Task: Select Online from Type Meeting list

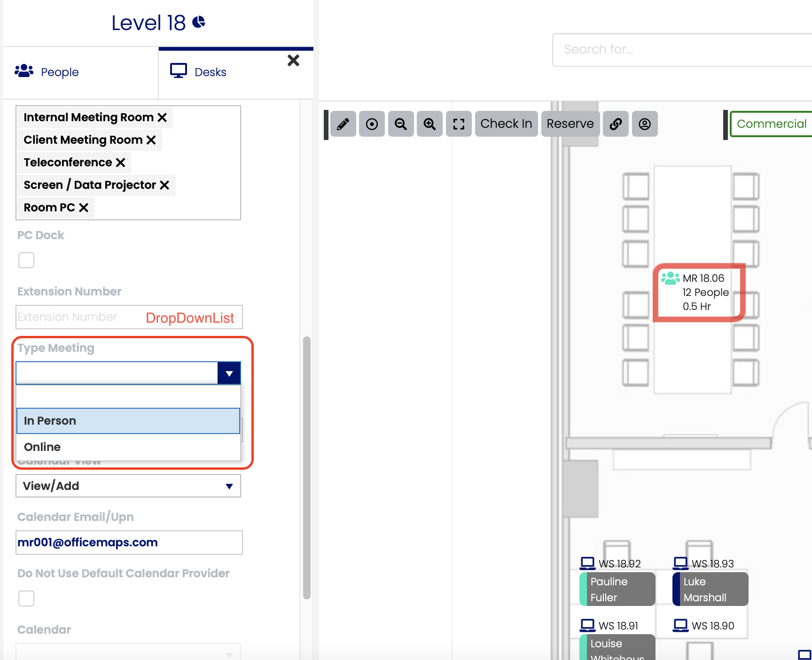Action: tap(128, 447)
